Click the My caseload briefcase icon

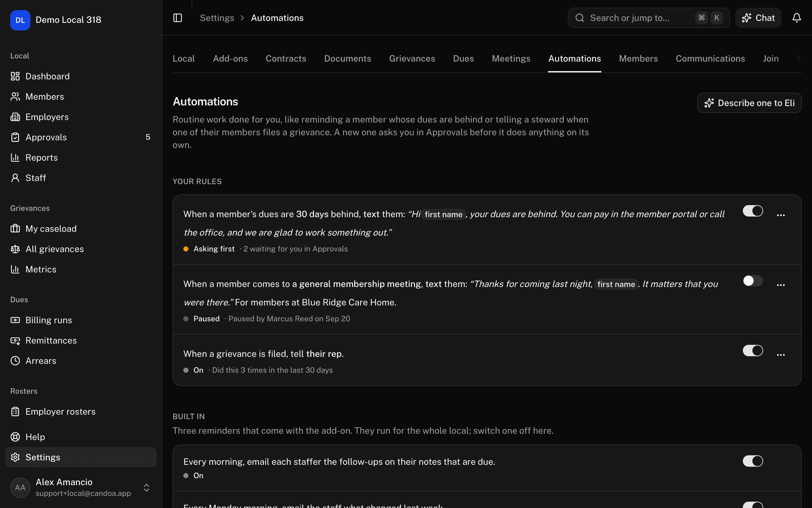pos(15,229)
